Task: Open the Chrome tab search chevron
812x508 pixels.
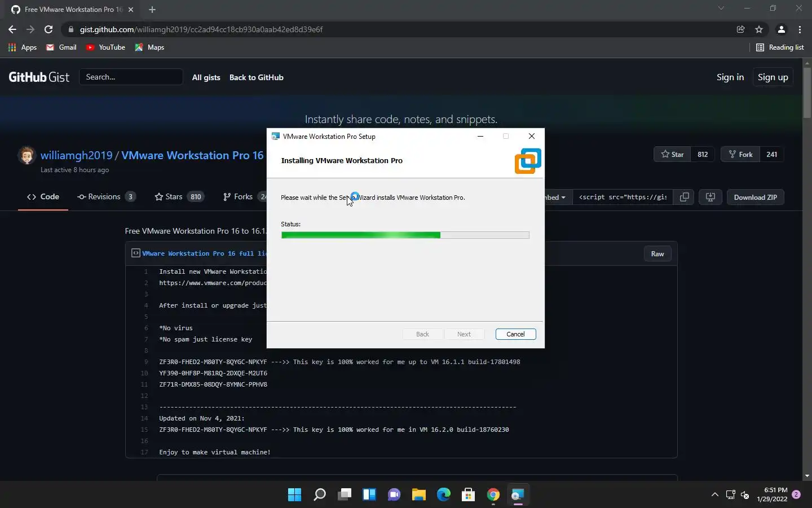Action: 721,8
